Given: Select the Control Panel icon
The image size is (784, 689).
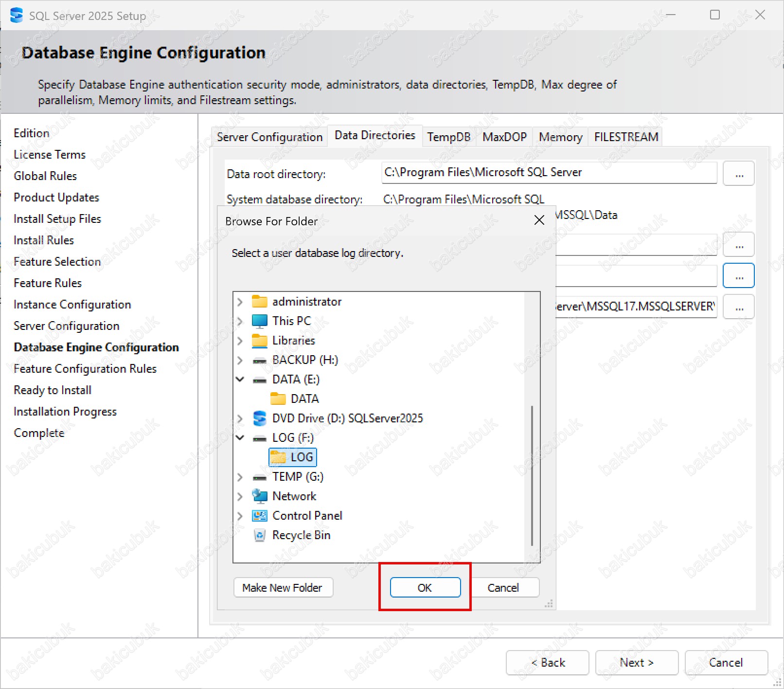Looking at the screenshot, I should [x=260, y=516].
